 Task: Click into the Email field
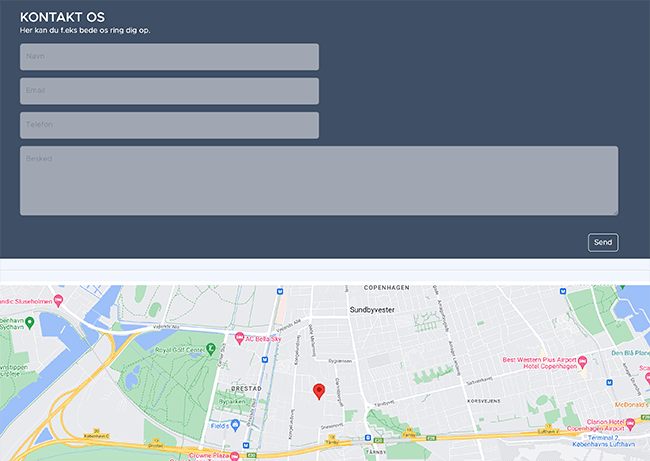(169, 91)
